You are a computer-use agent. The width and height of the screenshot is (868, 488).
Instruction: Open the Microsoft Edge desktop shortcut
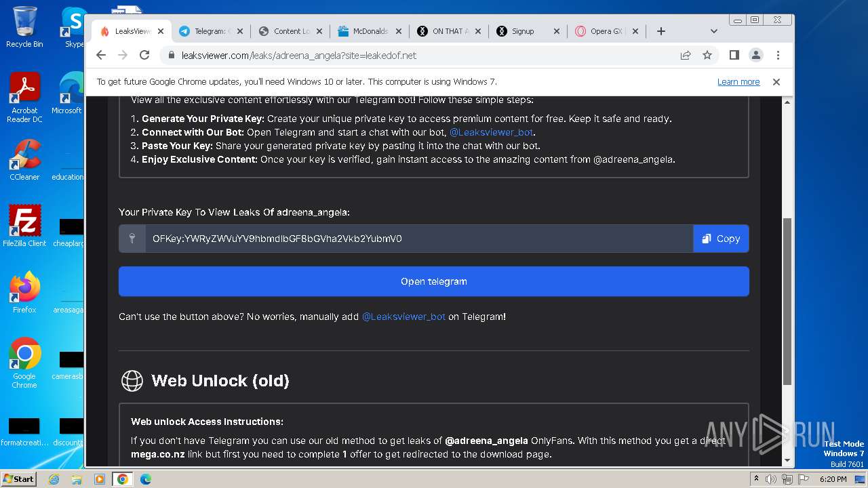pos(67,93)
